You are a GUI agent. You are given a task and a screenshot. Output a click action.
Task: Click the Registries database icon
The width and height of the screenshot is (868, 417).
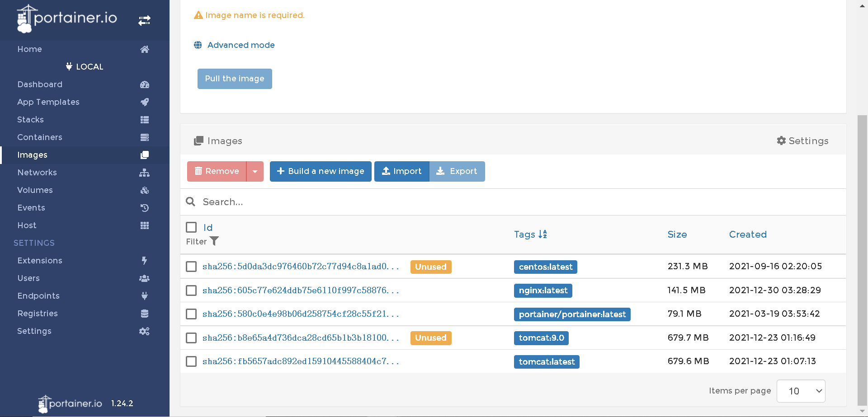[x=145, y=314]
